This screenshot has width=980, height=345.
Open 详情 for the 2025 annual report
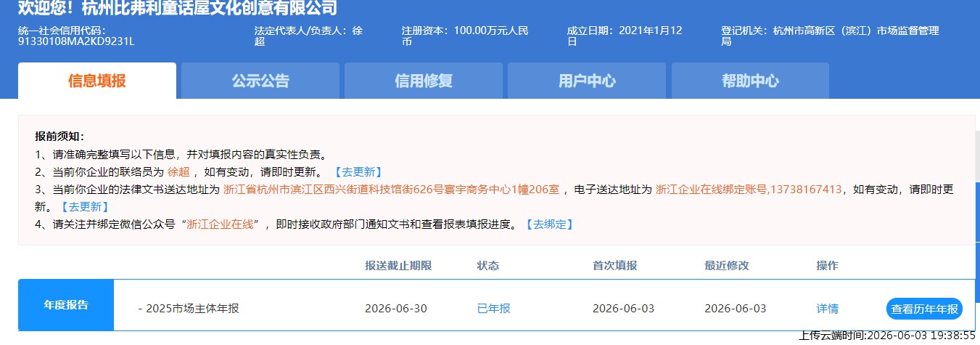[828, 309]
